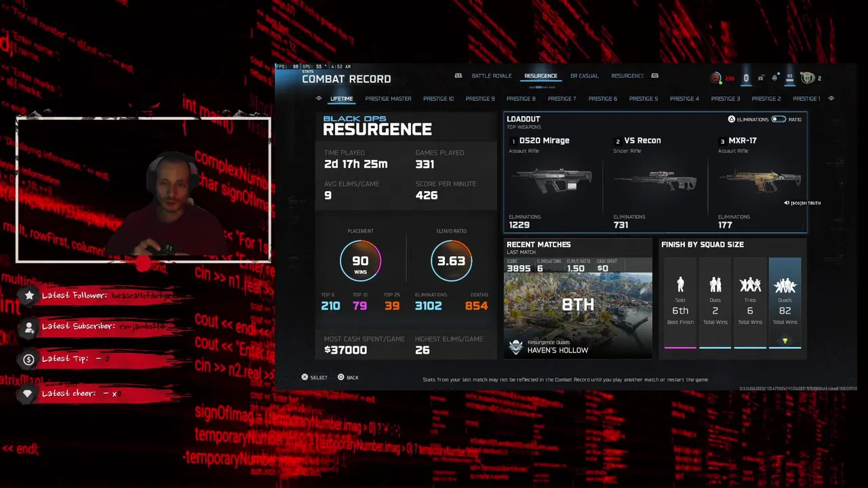The width and height of the screenshot is (868, 488).
Task: Click the glowing token icon in top bar
Action: coord(746,78)
